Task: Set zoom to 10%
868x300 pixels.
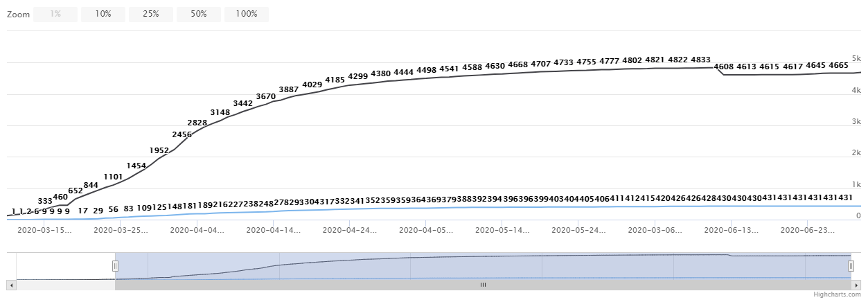Action: pos(103,14)
